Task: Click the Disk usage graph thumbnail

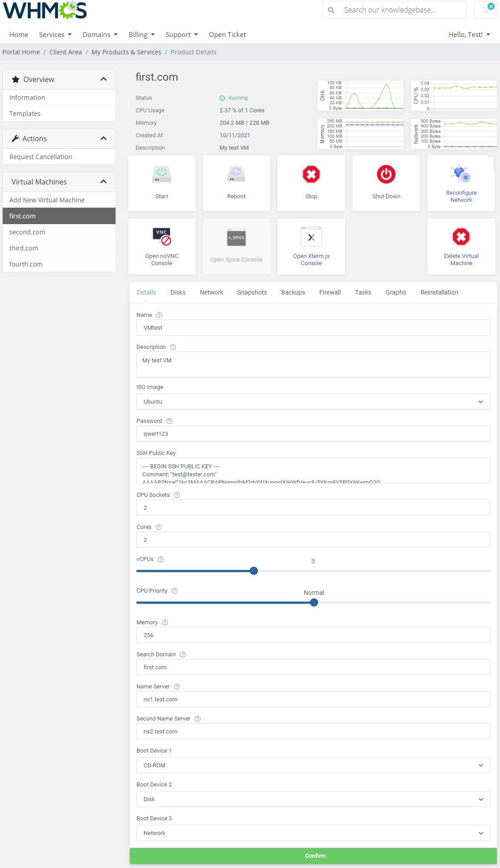Action: tap(360, 95)
